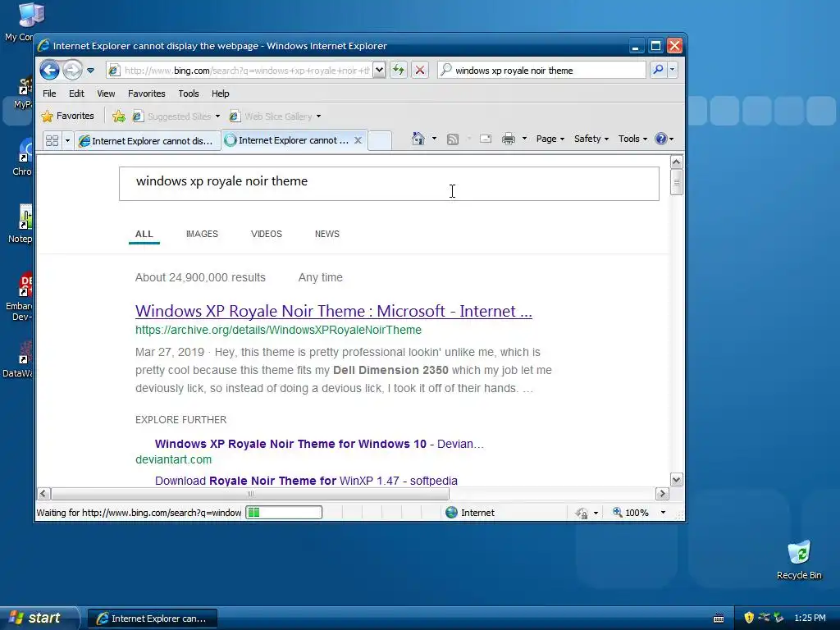
Task: Open the Tools command bar menu
Action: [632, 139]
